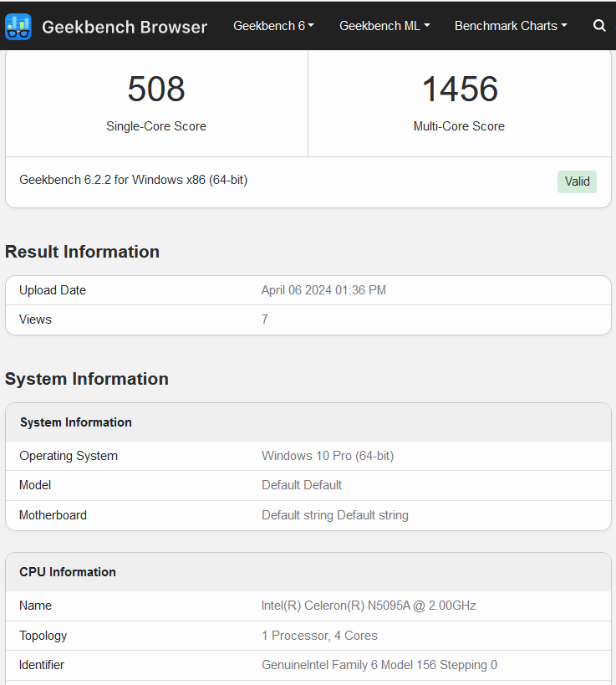Screen dimensions: 616x685
Task: Select the views count 7
Action: pyautogui.click(x=265, y=319)
